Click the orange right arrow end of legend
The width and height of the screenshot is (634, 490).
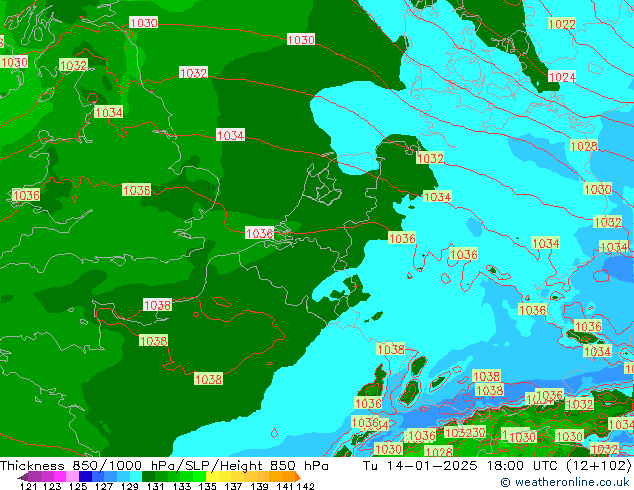point(298,477)
